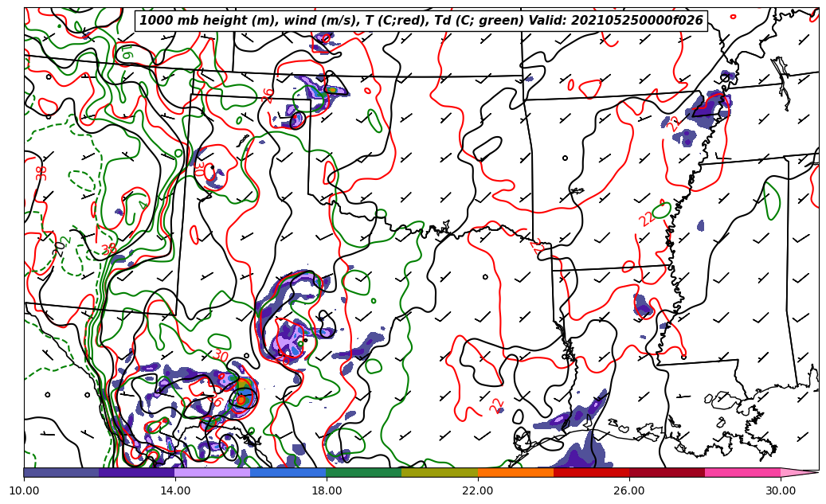826x504 pixels.
Task: Choose the light lavender colorbar segment
Action: pyautogui.click(x=212, y=472)
